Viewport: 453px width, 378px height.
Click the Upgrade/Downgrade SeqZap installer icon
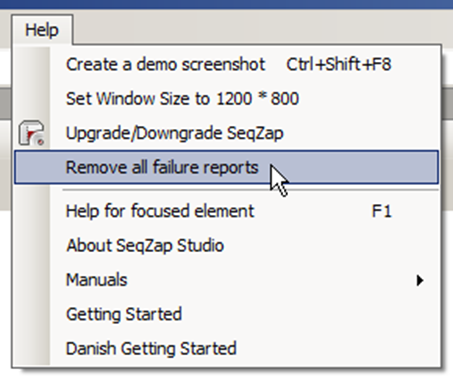click(32, 133)
